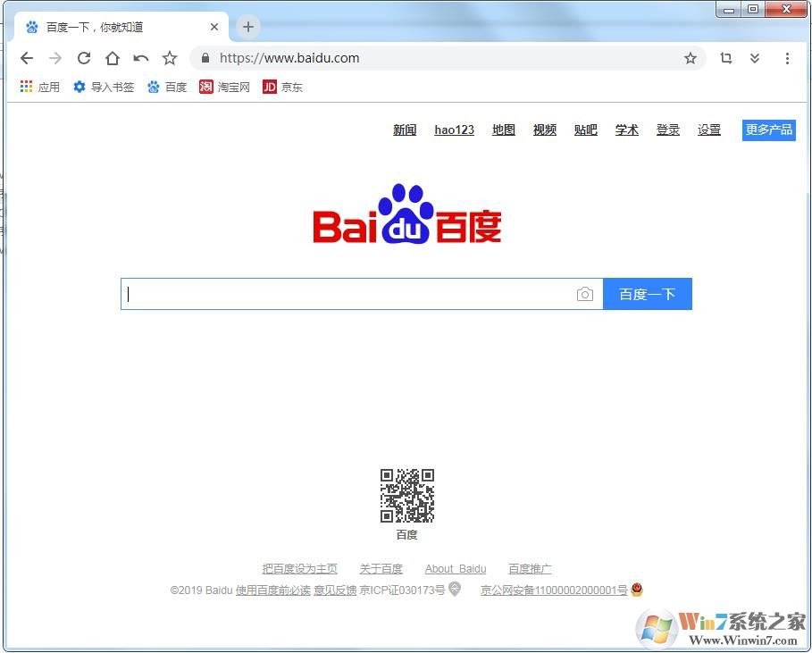Toggle bookmarking with the star in address bar
Screen dimensions: 812x653
click(x=691, y=57)
